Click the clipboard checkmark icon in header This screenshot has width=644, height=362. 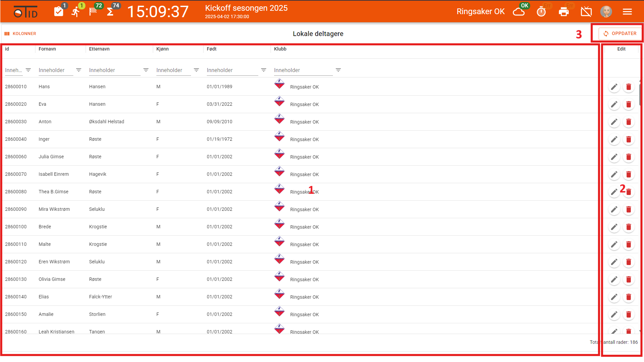pyautogui.click(x=59, y=12)
